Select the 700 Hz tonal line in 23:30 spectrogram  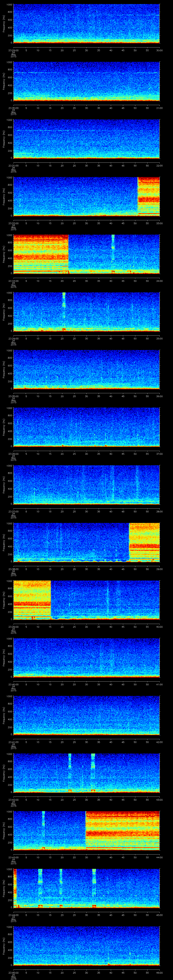tap(86, 73)
